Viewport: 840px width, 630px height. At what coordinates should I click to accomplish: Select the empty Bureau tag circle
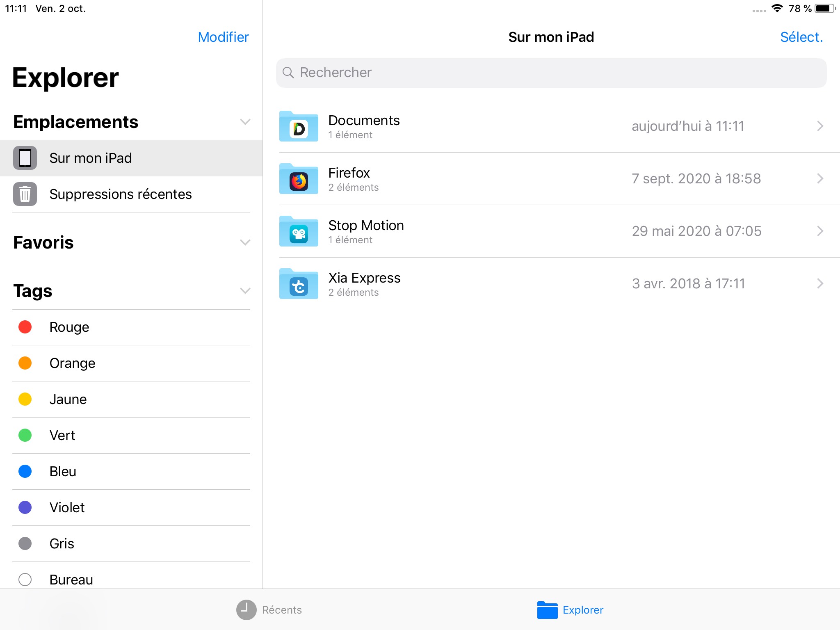(25, 579)
